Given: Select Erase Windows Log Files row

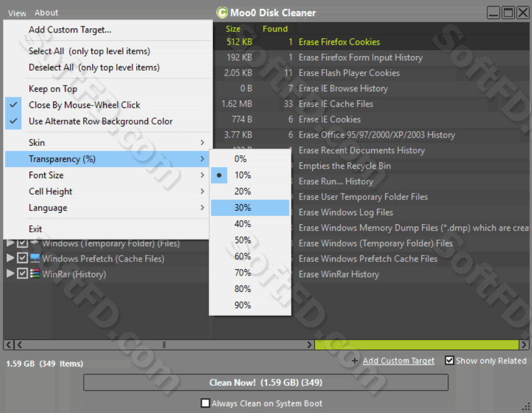Looking at the screenshot, I should (411, 212).
